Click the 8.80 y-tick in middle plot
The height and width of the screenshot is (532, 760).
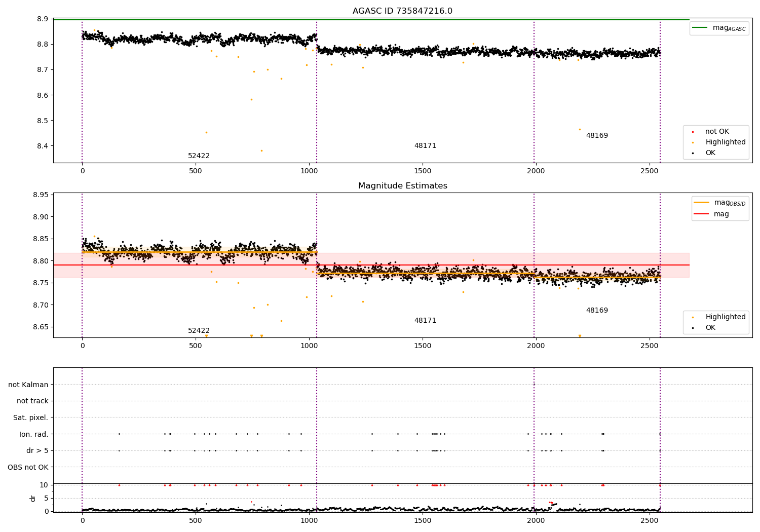pyautogui.click(x=41, y=261)
